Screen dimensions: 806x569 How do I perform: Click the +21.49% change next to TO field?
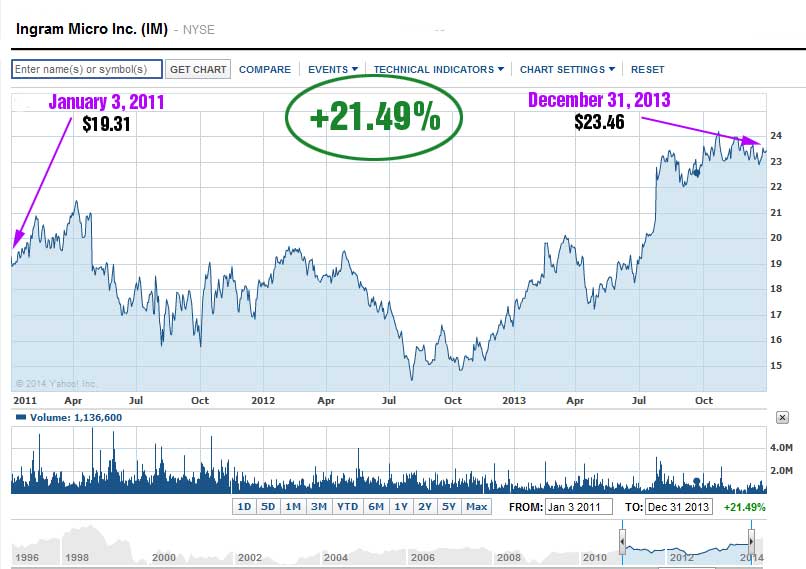[744, 507]
